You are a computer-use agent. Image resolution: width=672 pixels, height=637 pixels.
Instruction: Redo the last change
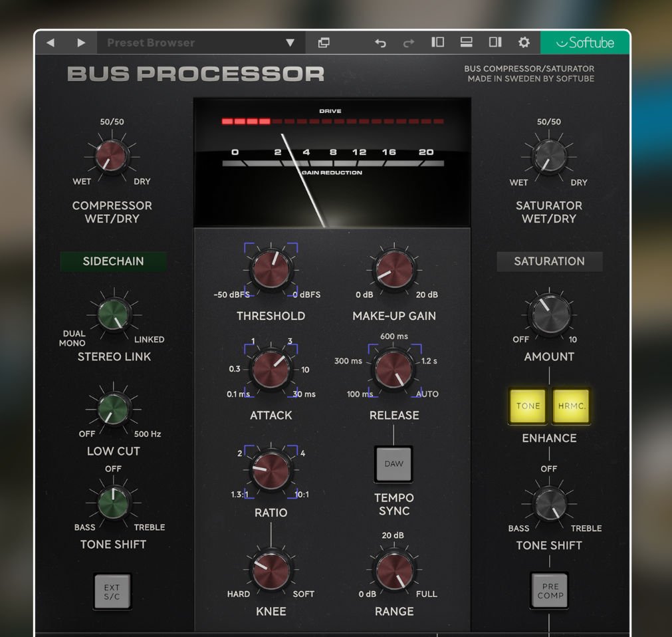(x=409, y=43)
